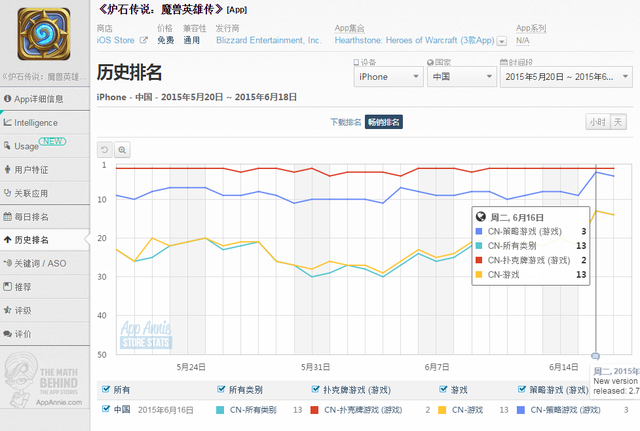The height and width of the screenshot is (431, 640).
Task: Open 每日排名 in the sidebar
Action: tap(44, 217)
